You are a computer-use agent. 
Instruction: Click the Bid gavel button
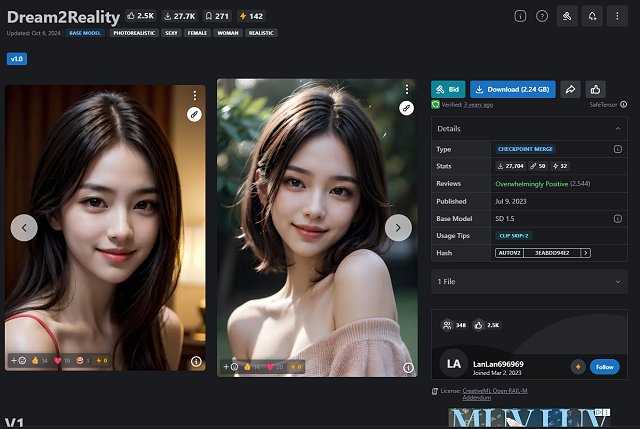pyautogui.click(x=448, y=89)
